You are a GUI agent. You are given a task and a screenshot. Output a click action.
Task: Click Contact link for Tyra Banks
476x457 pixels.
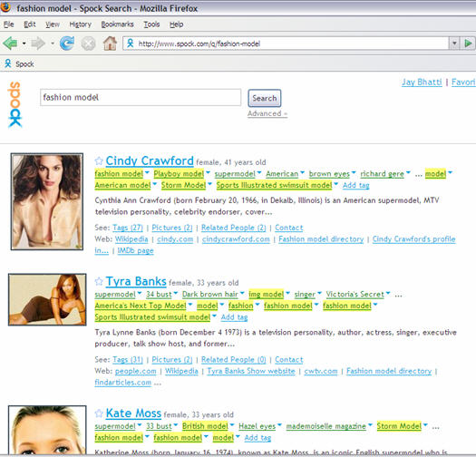pyautogui.click(x=289, y=360)
